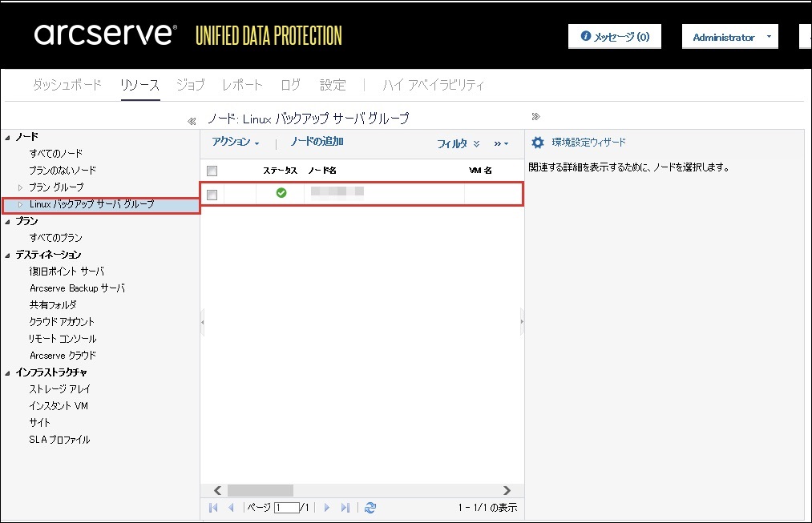This screenshot has width=812, height=523.
Task: Select インスタント VM in the tree
Action: tap(59, 406)
